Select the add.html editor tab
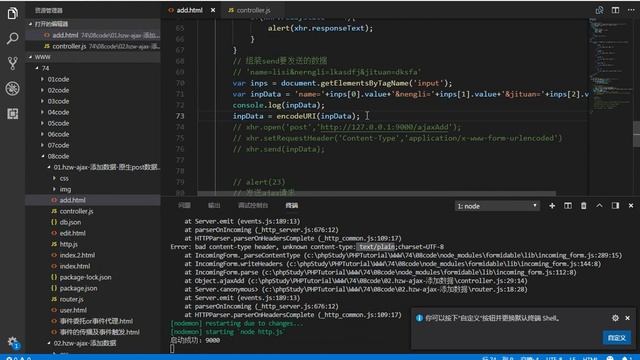This screenshot has width=640, height=360. [189, 10]
